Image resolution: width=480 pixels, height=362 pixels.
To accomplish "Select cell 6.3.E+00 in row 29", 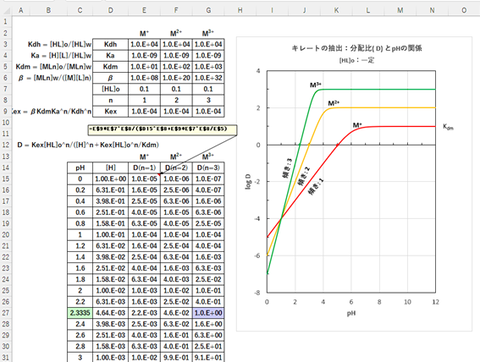I will (208, 335).
